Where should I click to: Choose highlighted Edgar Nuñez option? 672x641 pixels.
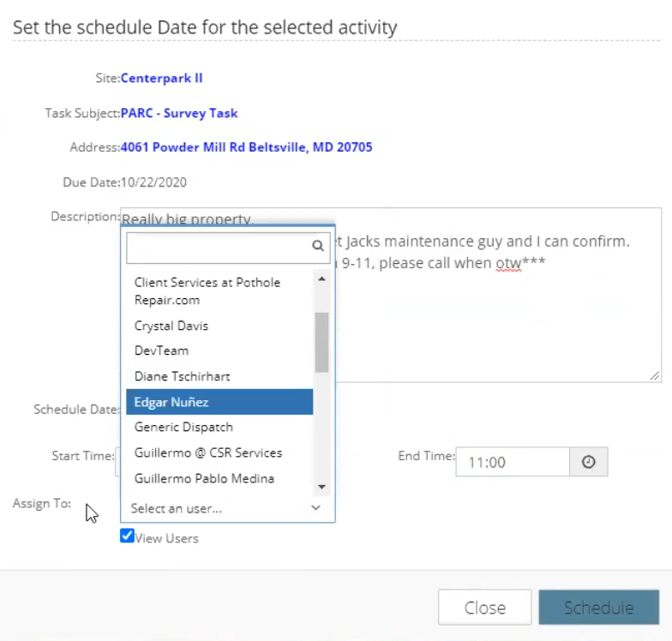click(219, 402)
